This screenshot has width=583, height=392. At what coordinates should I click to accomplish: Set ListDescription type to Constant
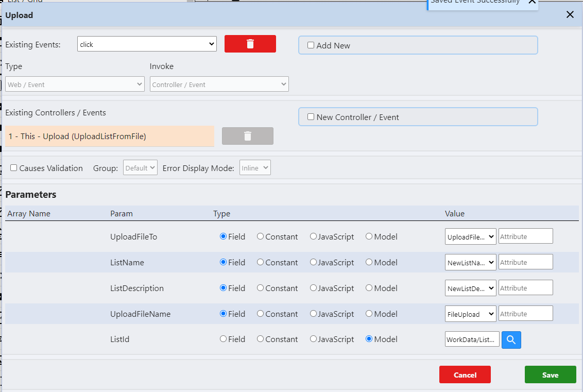click(260, 287)
